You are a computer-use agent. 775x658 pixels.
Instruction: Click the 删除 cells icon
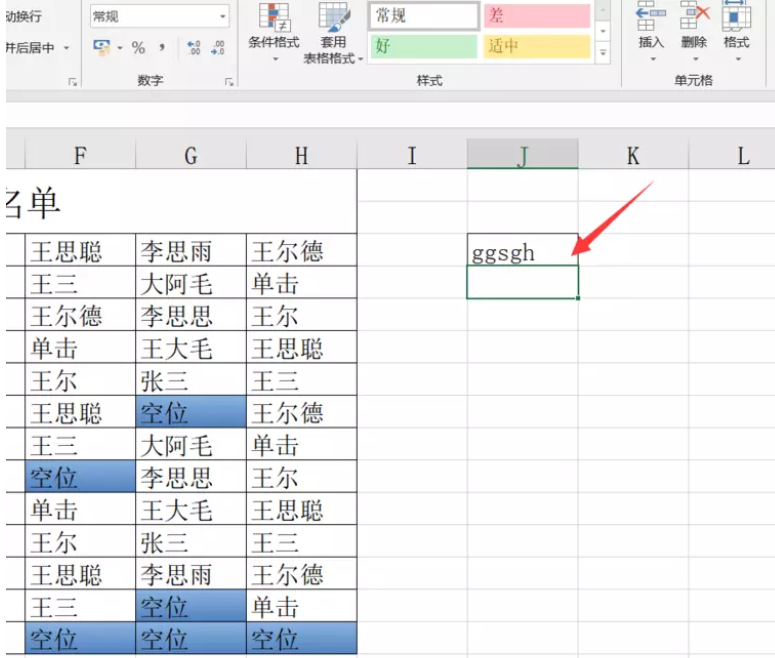694,17
